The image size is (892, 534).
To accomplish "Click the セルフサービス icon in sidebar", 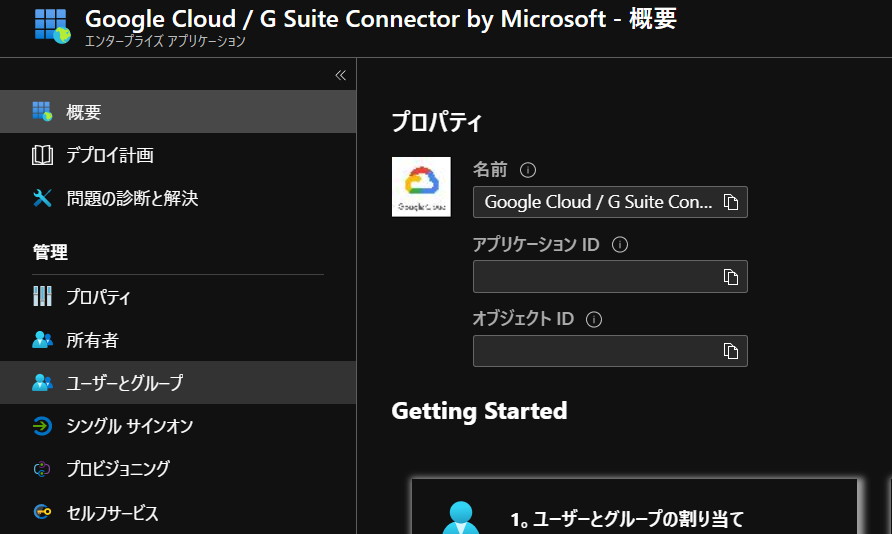I will point(42,512).
